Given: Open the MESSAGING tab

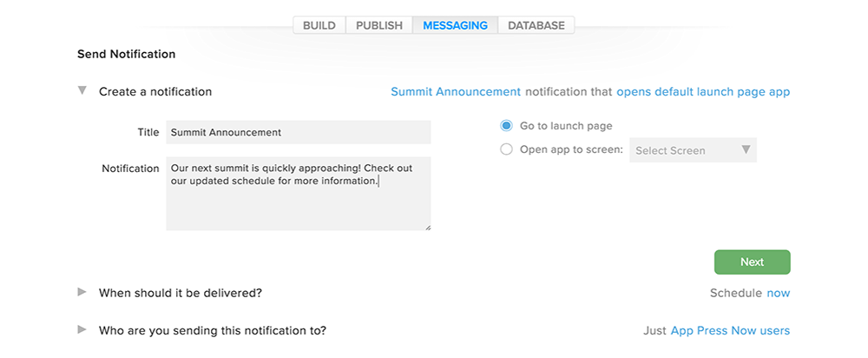Looking at the screenshot, I should 455,25.
